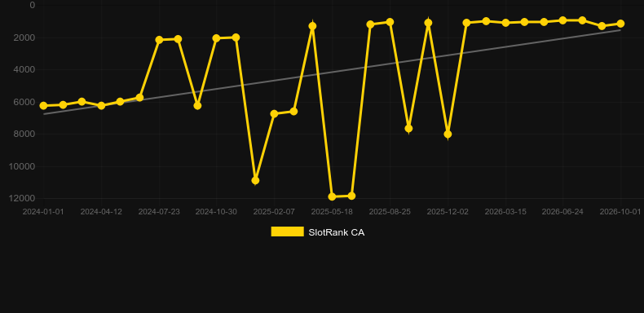The width and height of the screenshot is (644, 313).
Task: Click the x-axis label 2025-08-25
Action: pyautogui.click(x=390, y=212)
